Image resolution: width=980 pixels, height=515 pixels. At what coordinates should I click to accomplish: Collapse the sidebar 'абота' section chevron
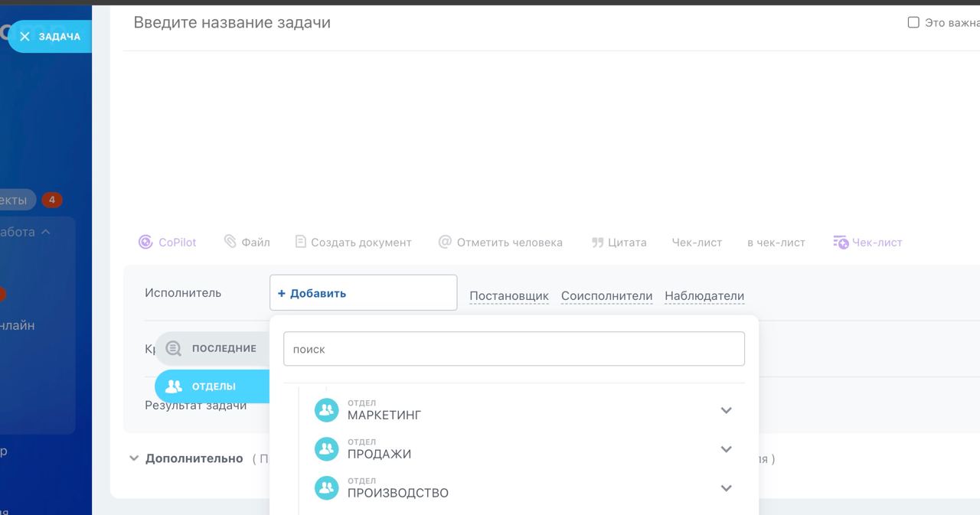[45, 232]
